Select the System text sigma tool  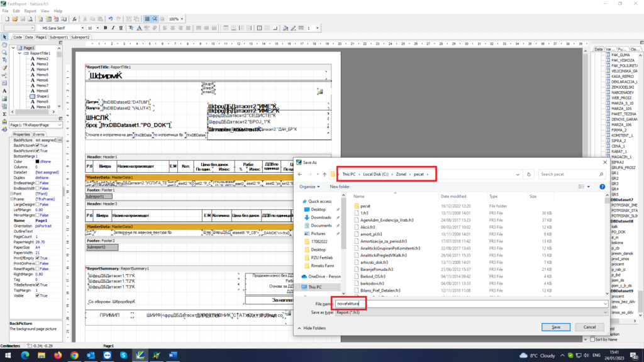(4, 114)
